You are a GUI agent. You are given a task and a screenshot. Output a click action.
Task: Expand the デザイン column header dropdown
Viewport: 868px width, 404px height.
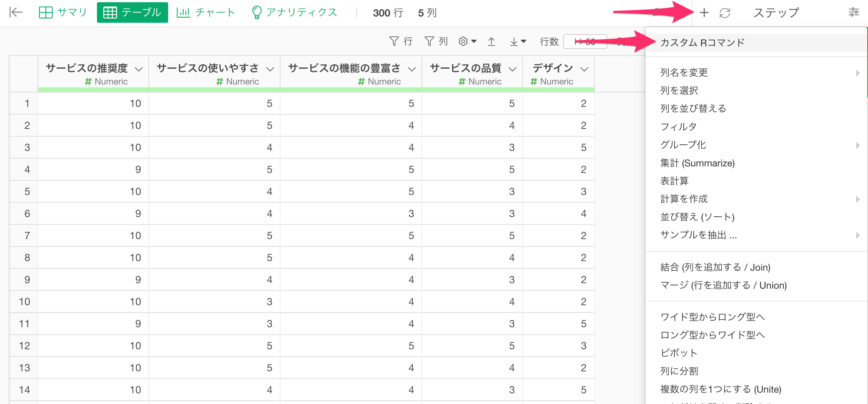click(585, 69)
